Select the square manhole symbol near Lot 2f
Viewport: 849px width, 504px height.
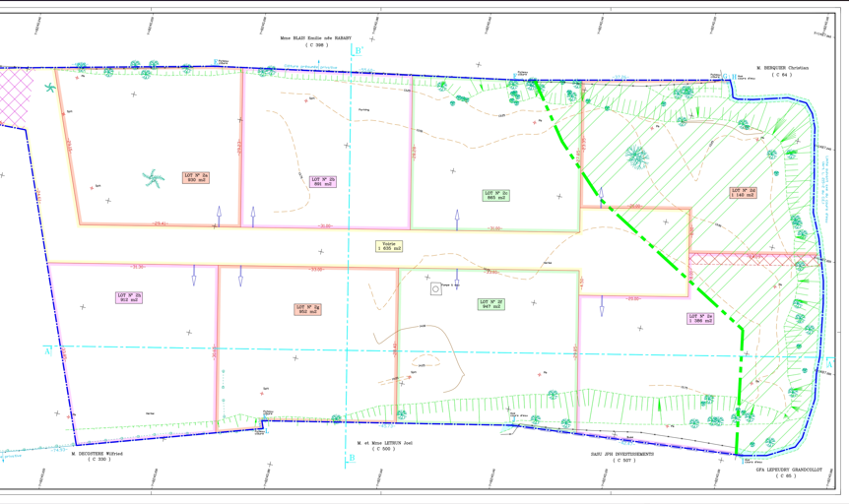435,289
